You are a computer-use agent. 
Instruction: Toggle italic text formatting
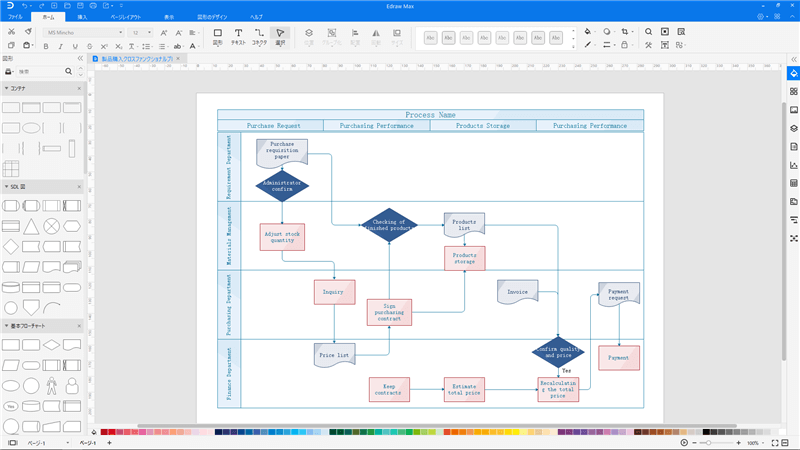coord(60,46)
